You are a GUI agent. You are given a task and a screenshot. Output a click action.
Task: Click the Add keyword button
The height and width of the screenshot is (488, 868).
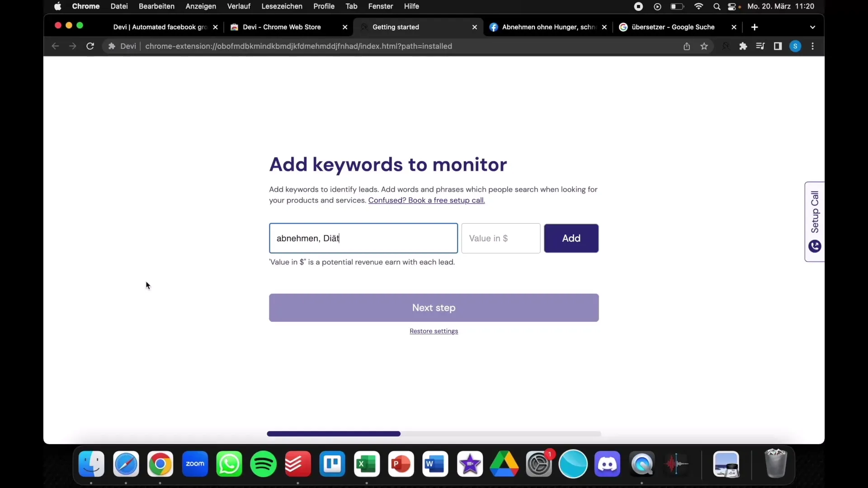571,238
